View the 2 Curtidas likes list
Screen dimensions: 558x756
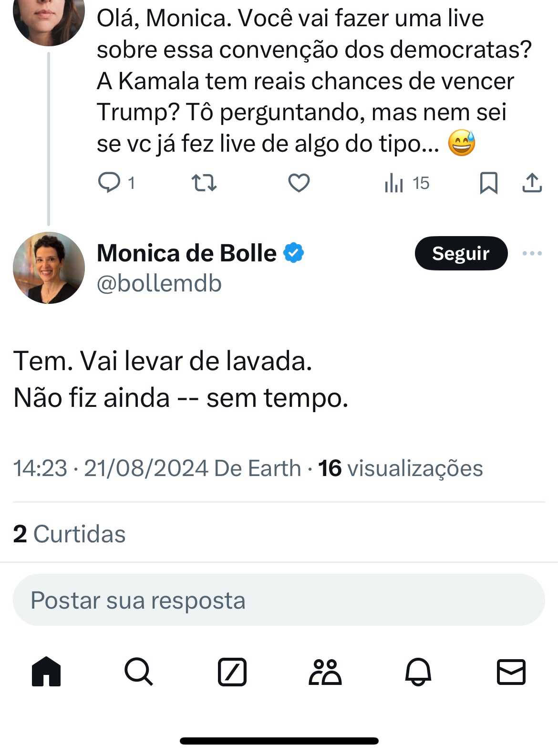pos(70,534)
